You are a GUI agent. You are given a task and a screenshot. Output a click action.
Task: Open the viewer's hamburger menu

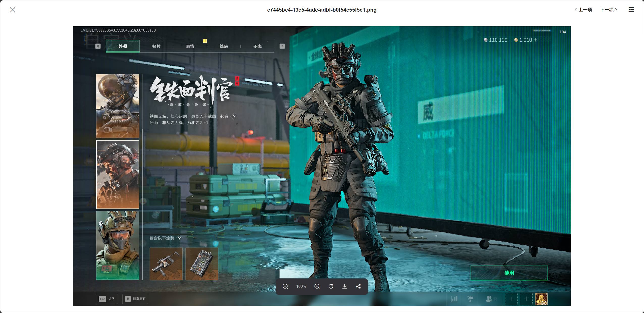[x=631, y=9]
